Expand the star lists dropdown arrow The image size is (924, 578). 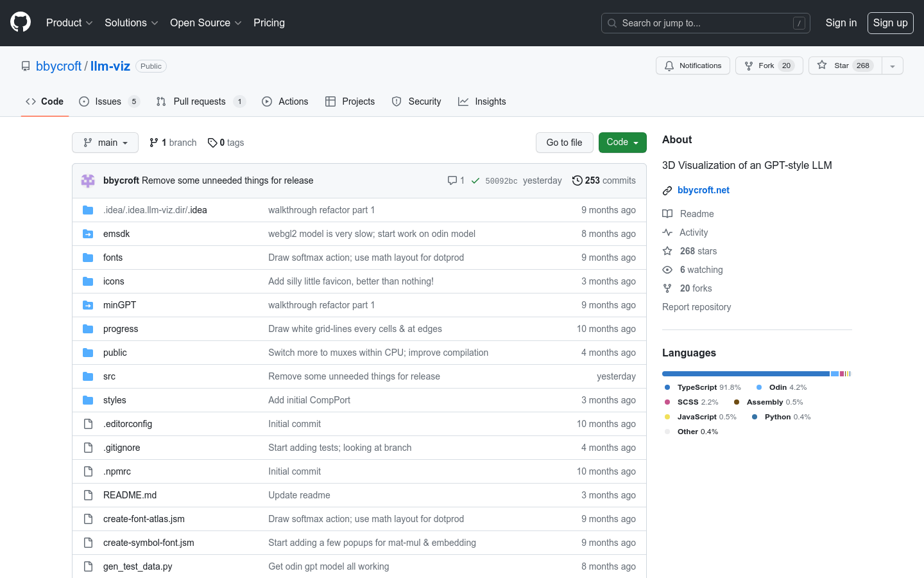pyautogui.click(x=893, y=66)
